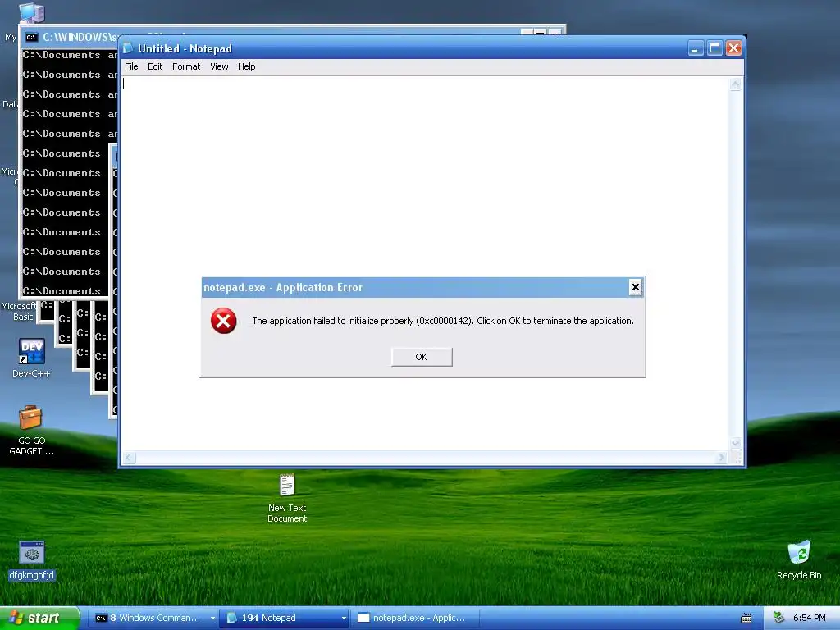The width and height of the screenshot is (840, 630).
Task: Select the dfgkmghfjd desktop icon
Action: [32, 560]
